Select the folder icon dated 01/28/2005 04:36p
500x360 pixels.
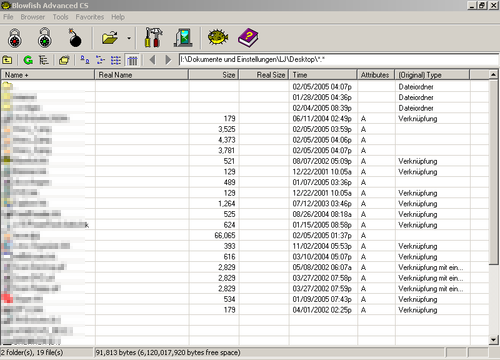7,97
